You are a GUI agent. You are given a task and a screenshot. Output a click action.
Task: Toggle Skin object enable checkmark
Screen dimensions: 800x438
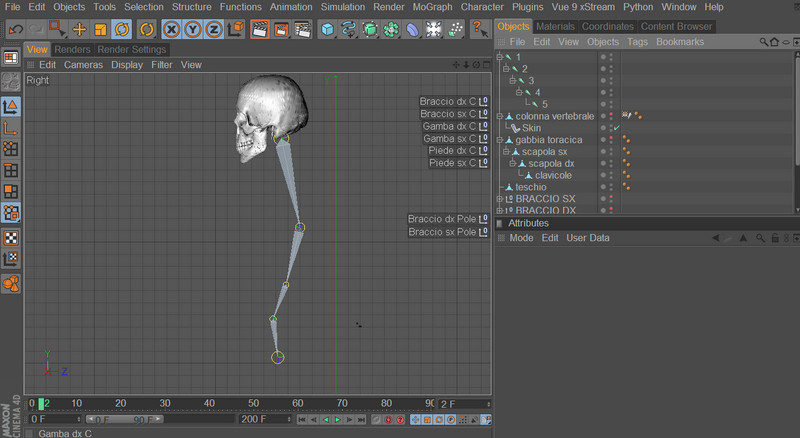[x=618, y=128]
